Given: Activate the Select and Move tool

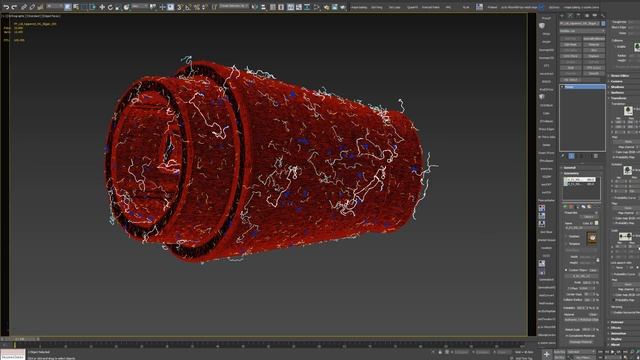Looking at the screenshot, I should point(102,7).
